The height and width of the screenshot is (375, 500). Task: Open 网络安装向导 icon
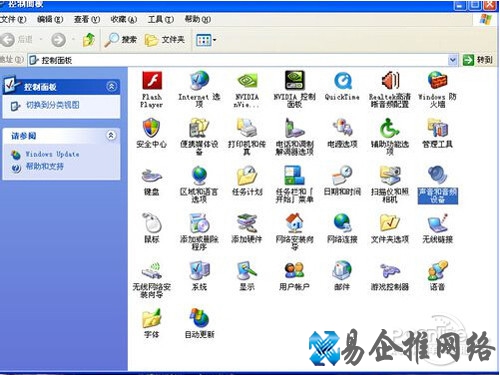294,232
